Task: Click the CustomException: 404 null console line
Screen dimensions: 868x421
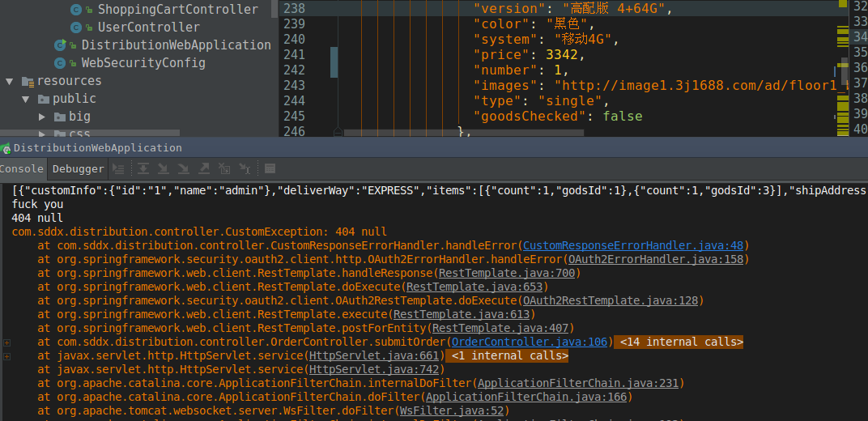Action: pyautogui.click(x=199, y=232)
